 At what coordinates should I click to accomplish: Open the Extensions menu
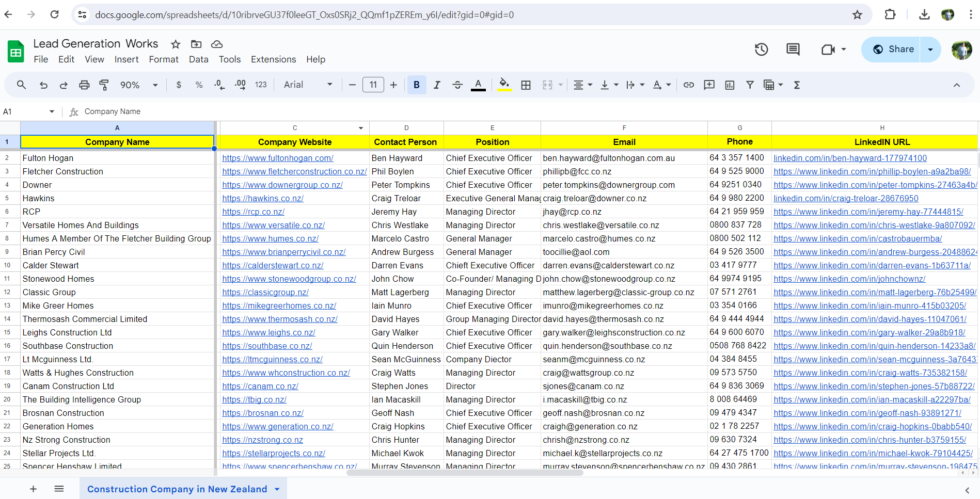point(273,59)
